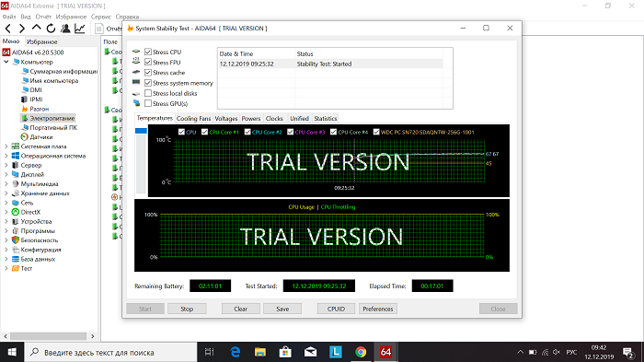Open the graph chart toolbar icon
Viewport: 644px width, 362px height.
80,29
